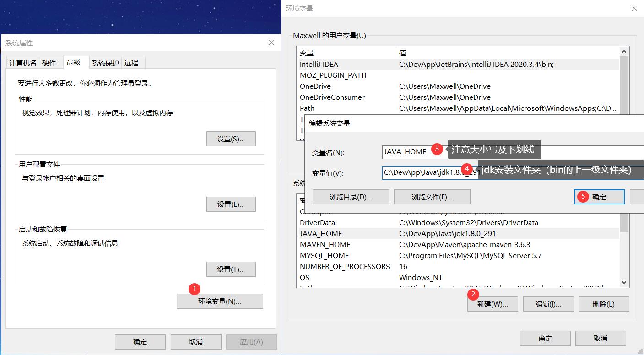Image resolution: width=644 pixels, height=355 pixels.
Task: Switch to the 硬件 tab
Action: (49, 63)
